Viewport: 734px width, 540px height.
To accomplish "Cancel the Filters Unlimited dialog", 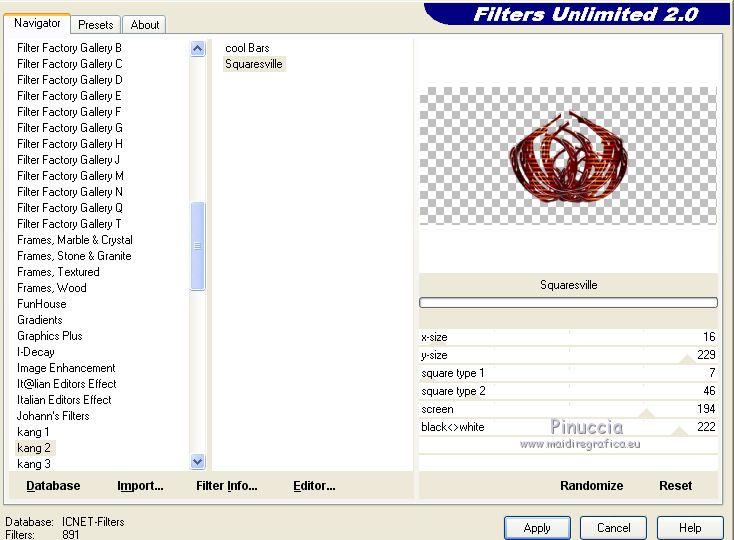I will 613,528.
